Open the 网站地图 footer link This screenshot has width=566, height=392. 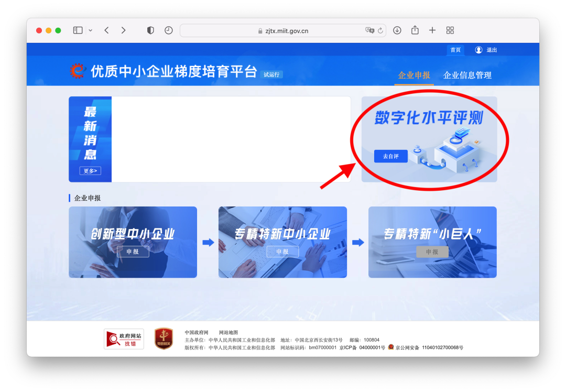click(228, 332)
